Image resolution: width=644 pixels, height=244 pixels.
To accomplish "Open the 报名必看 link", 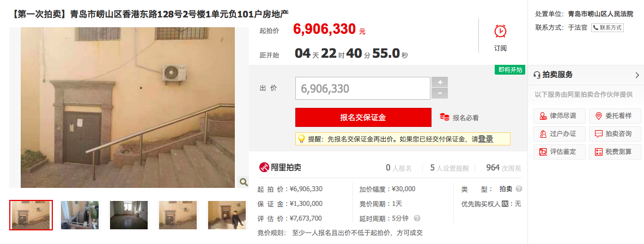I will pyautogui.click(x=459, y=118).
